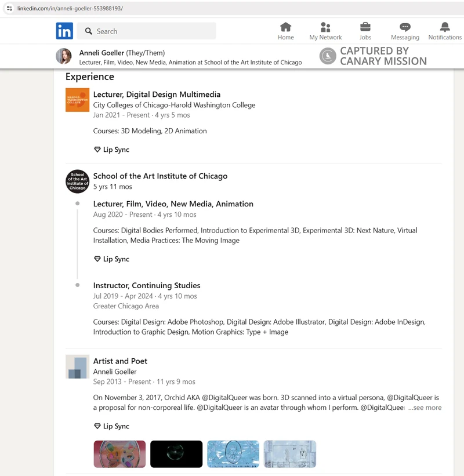Click the header tagline mentioning School of the Art Institute

[190, 62]
